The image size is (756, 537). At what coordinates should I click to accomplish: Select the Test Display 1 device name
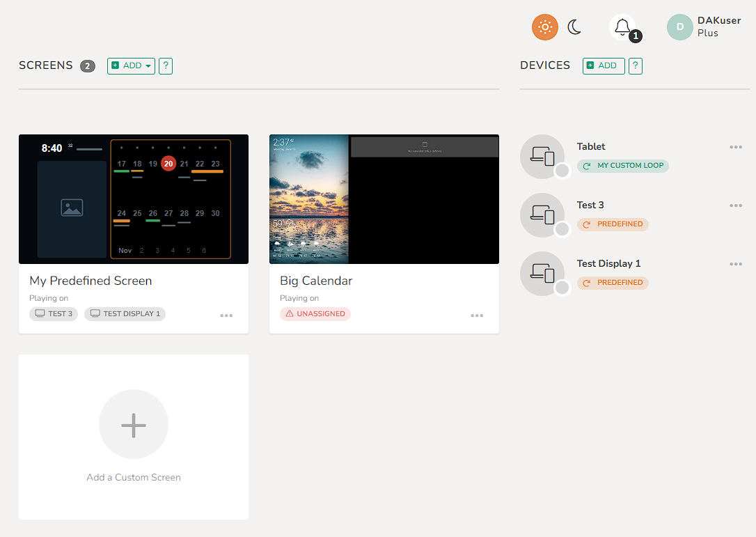tap(608, 263)
